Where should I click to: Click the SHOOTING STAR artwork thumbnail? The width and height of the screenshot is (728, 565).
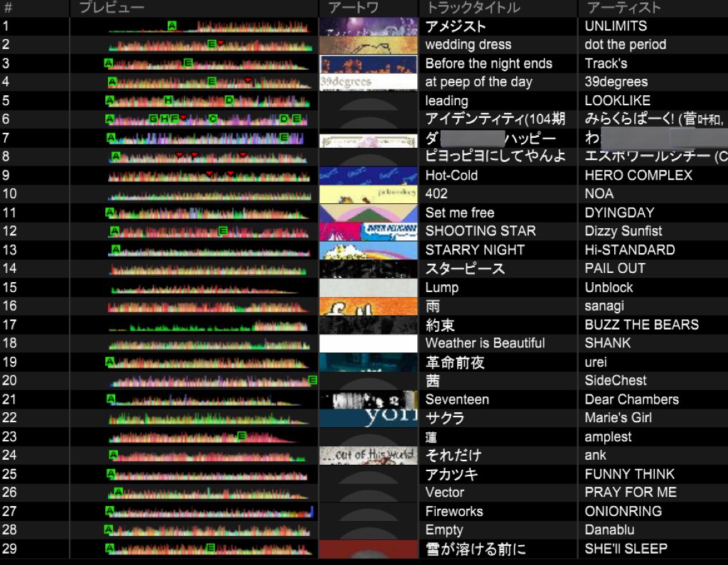click(369, 231)
